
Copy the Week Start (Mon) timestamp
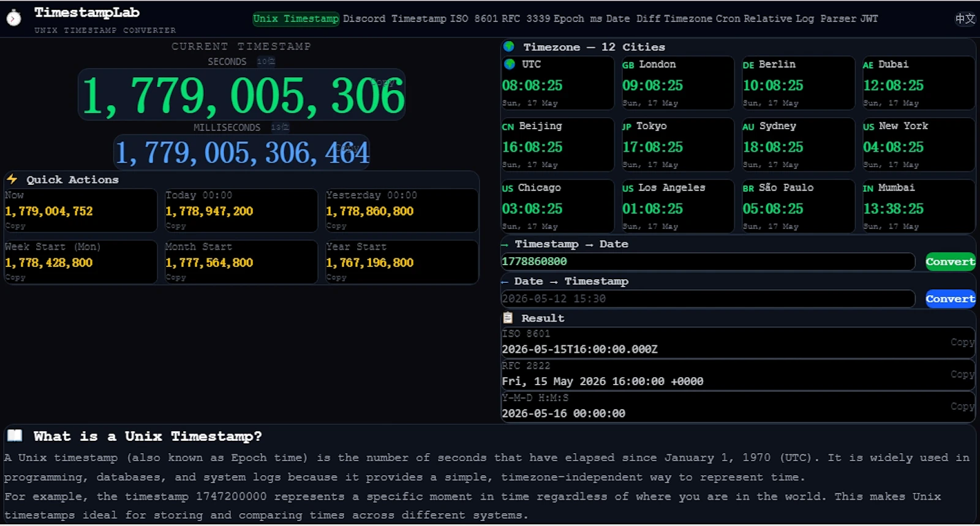(x=15, y=277)
